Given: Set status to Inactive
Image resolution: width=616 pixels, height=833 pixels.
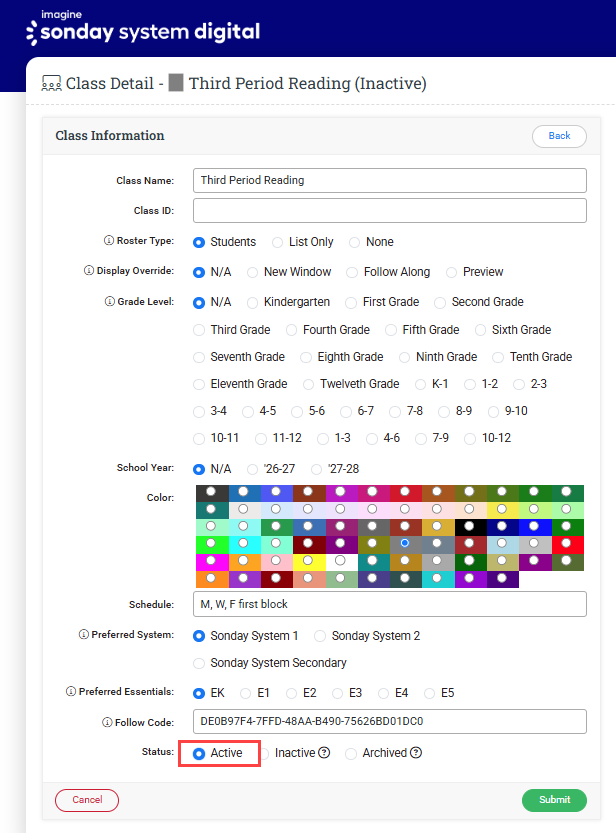Looking at the screenshot, I should [264, 754].
